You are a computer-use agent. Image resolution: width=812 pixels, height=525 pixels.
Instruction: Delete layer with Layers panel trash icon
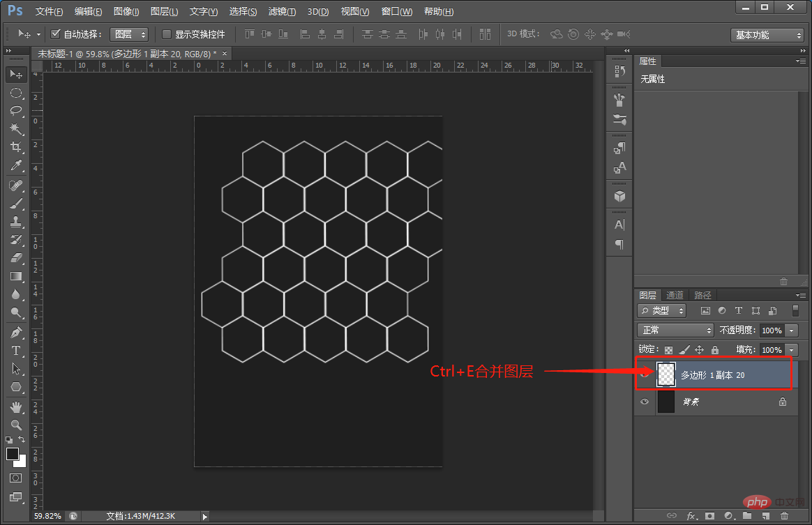tap(785, 515)
